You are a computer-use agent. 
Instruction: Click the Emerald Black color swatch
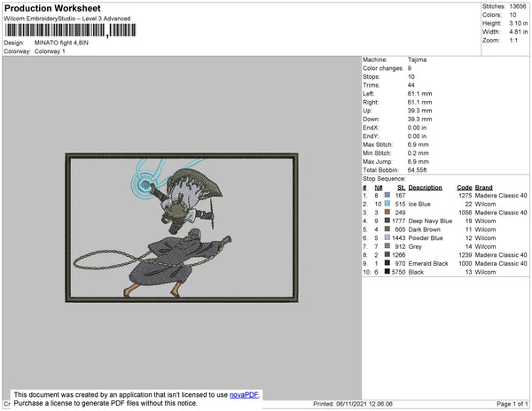point(387,263)
